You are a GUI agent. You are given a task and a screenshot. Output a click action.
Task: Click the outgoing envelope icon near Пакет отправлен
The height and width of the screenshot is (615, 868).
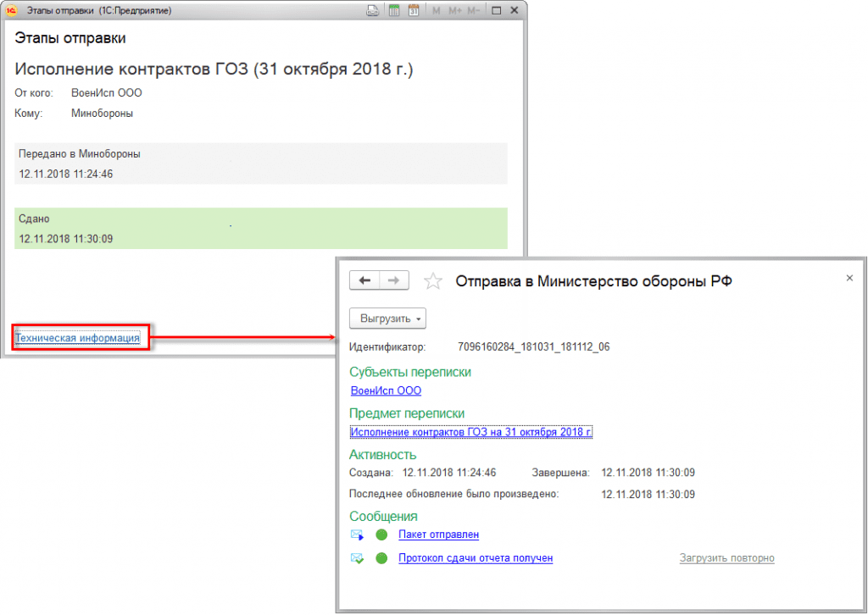click(x=357, y=535)
